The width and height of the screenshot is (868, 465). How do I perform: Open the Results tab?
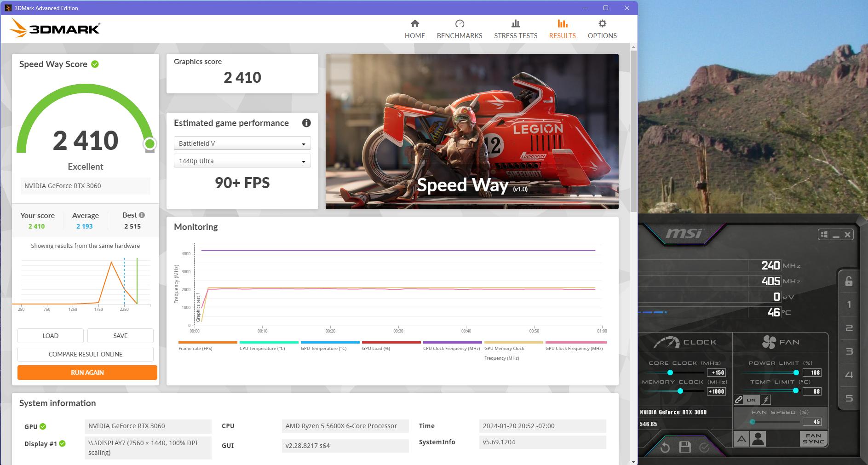click(562, 29)
